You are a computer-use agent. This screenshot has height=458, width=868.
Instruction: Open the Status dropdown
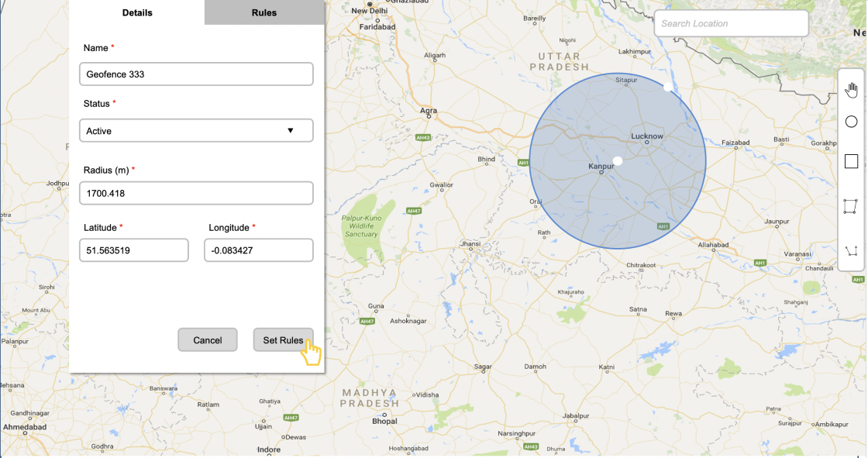click(196, 130)
